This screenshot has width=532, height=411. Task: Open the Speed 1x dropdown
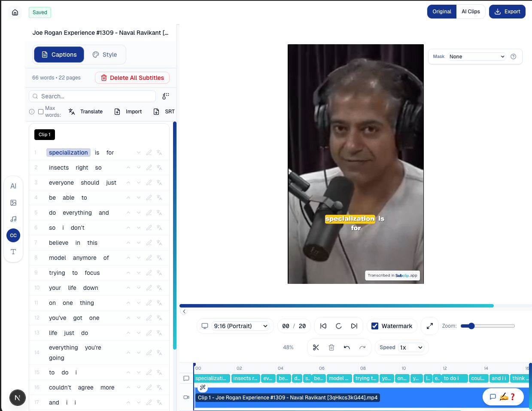411,347
